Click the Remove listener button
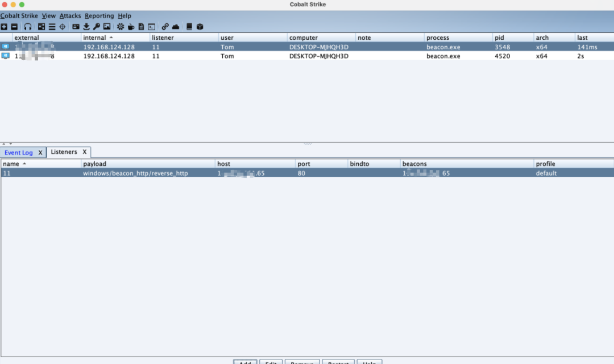The image size is (614, 364). pos(302,362)
